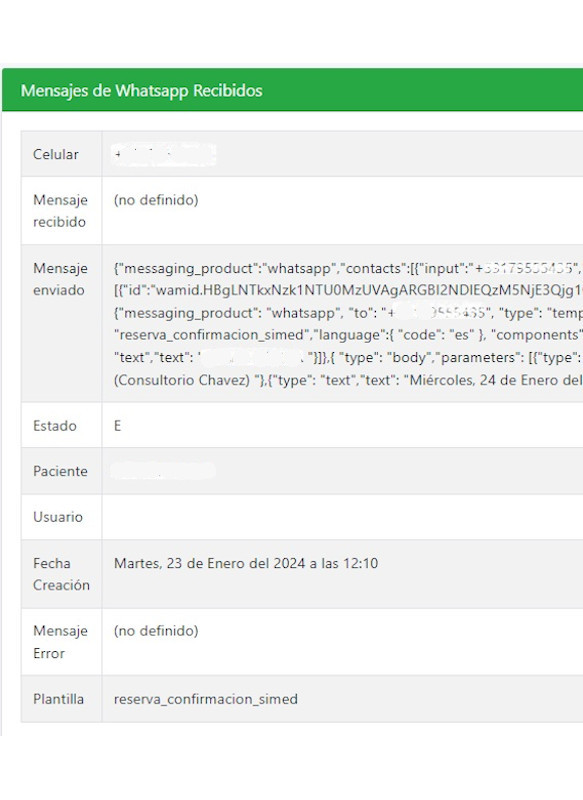Screen dimensions: 583x800
Task: Click the redacted Celular phone number value
Action: (x=164, y=155)
